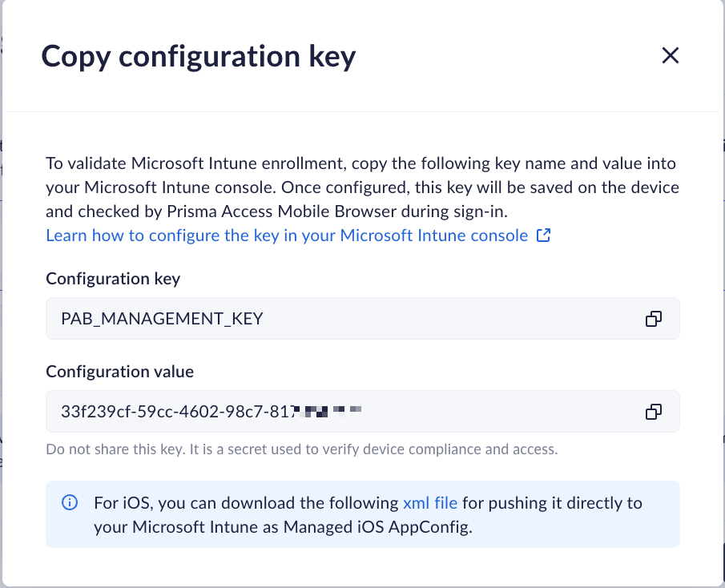The height and width of the screenshot is (588, 725).
Task: Open Learn how to configure the key link
Action: pos(287,236)
